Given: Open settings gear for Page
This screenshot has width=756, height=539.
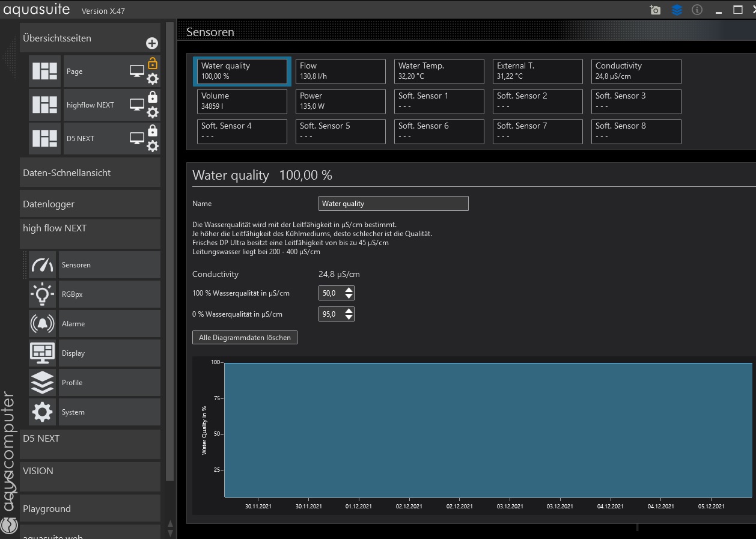Looking at the screenshot, I should tap(153, 79).
